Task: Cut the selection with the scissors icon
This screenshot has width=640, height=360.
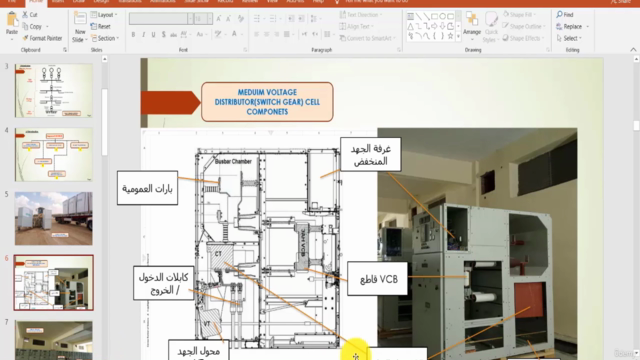Action: tap(25, 15)
